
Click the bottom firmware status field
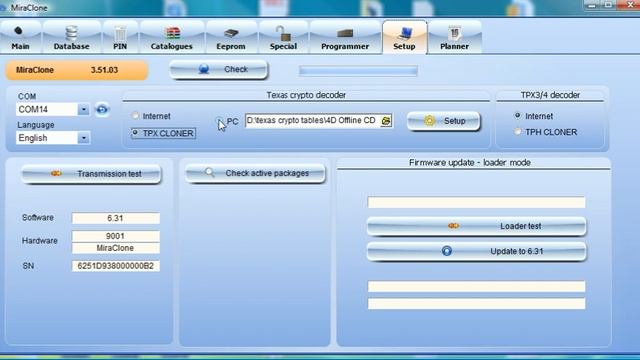coord(476,303)
